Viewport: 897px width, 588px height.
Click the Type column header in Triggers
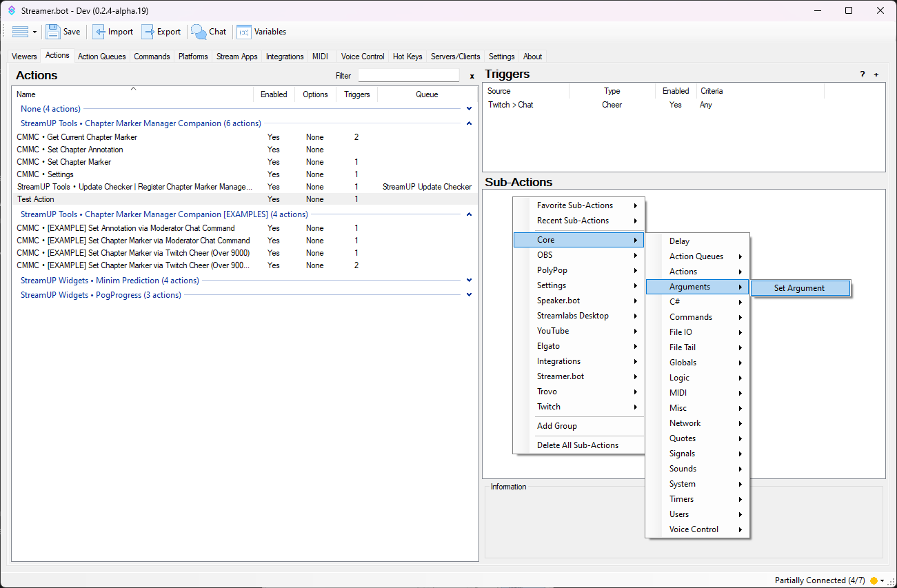coord(612,91)
